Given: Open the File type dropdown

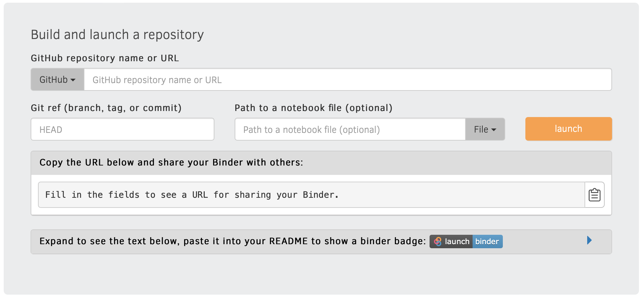Looking at the screenshot, I should point(485,129).
